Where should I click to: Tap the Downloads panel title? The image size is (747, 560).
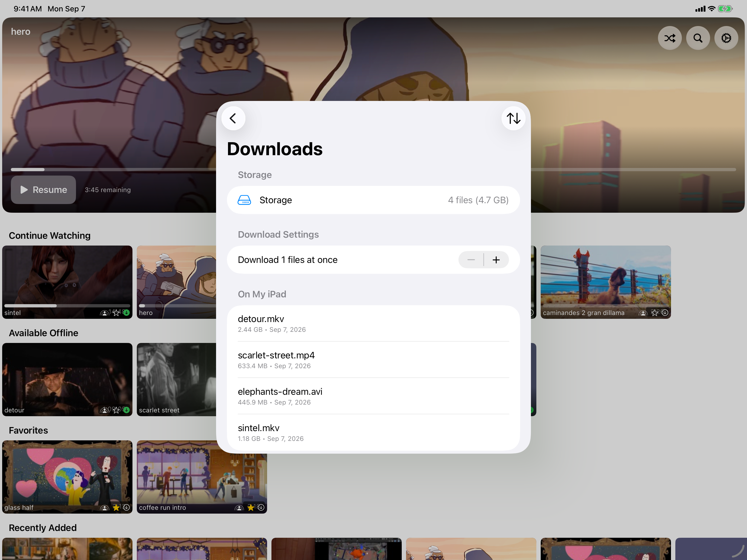point(274,149)
